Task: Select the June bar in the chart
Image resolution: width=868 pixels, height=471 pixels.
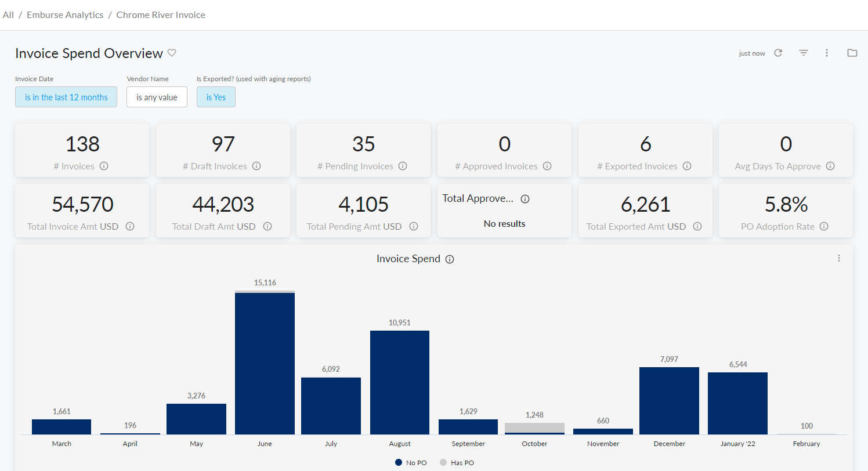Action: click(265, 363)
